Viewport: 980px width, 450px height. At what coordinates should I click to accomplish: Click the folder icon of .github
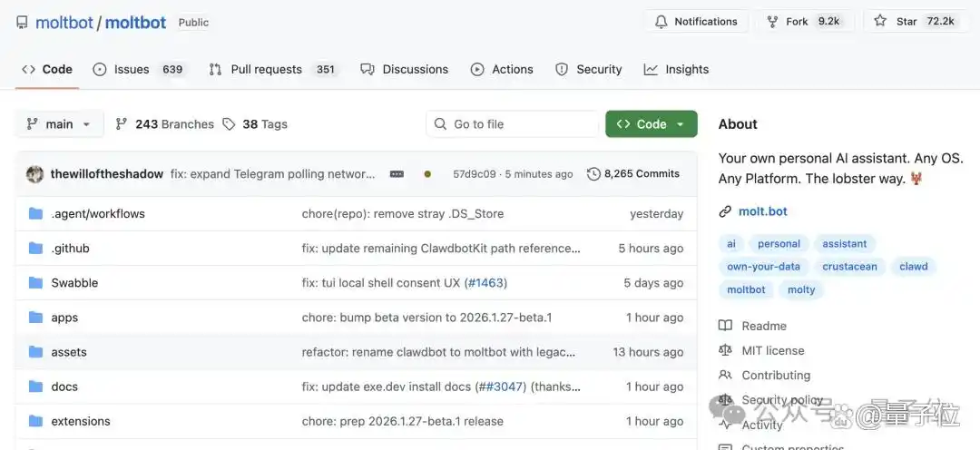(35, 248)
